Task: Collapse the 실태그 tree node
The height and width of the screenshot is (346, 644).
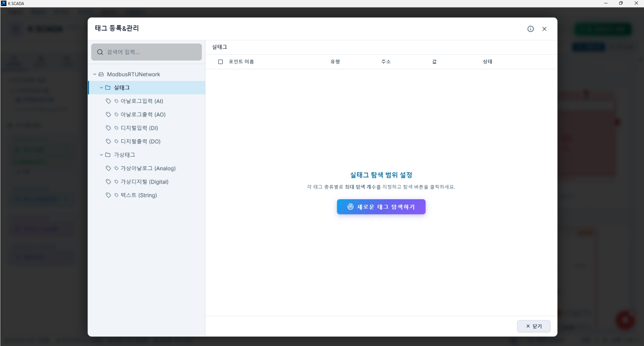Action: (x=101, y=87)
